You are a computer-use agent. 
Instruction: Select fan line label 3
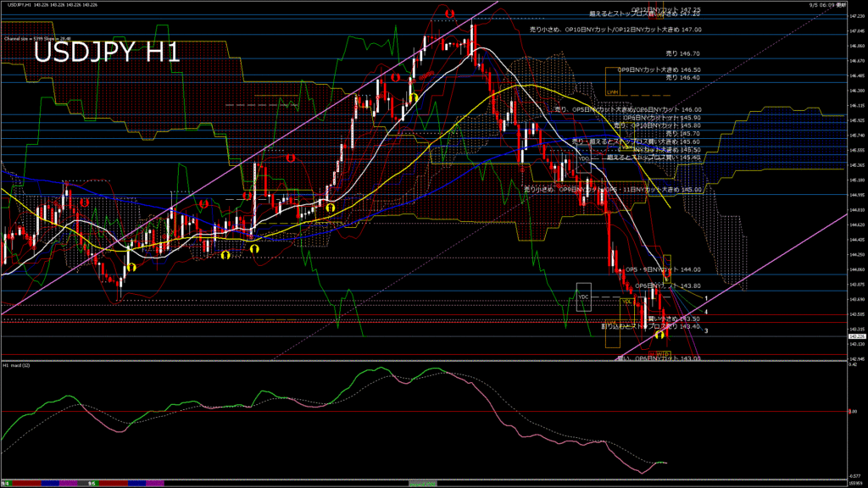(x=706, y=331)
